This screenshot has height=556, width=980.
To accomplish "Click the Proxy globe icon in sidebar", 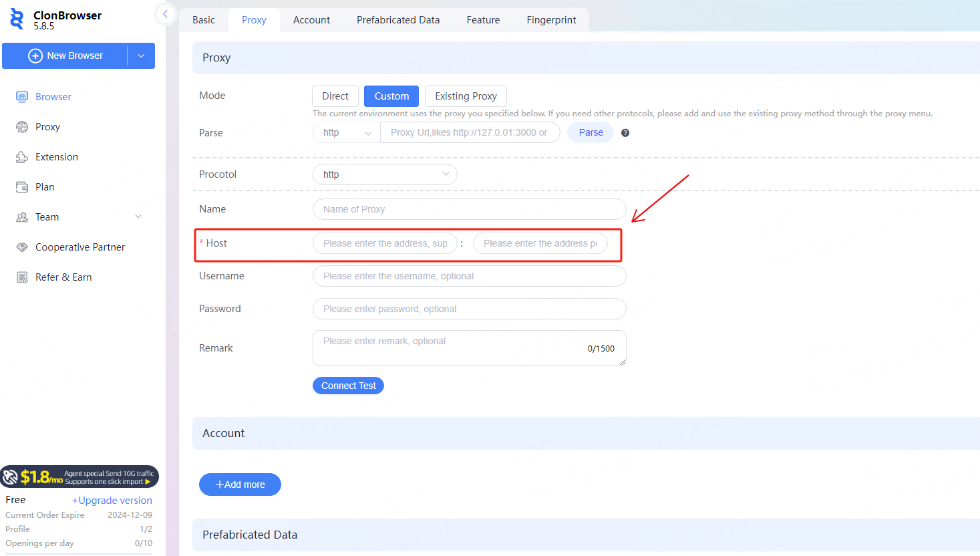I will (x=22, y=127).
